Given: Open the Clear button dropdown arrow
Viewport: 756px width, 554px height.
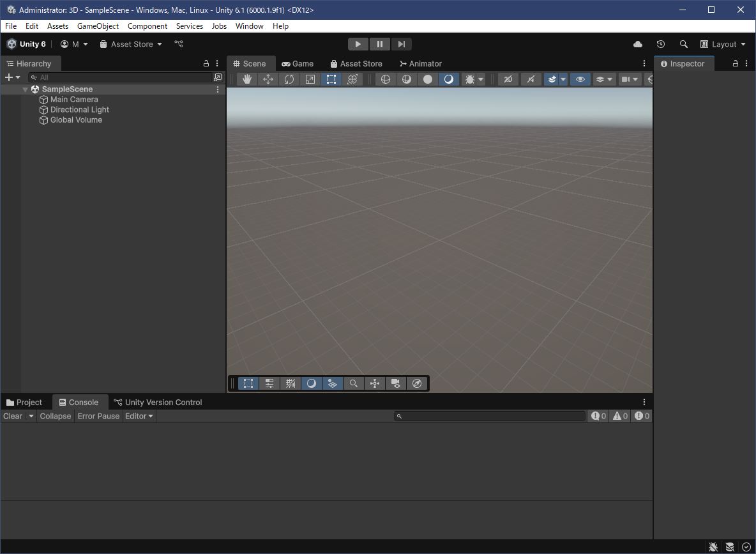Looking at the screenshot, I should tap(31, 416).
